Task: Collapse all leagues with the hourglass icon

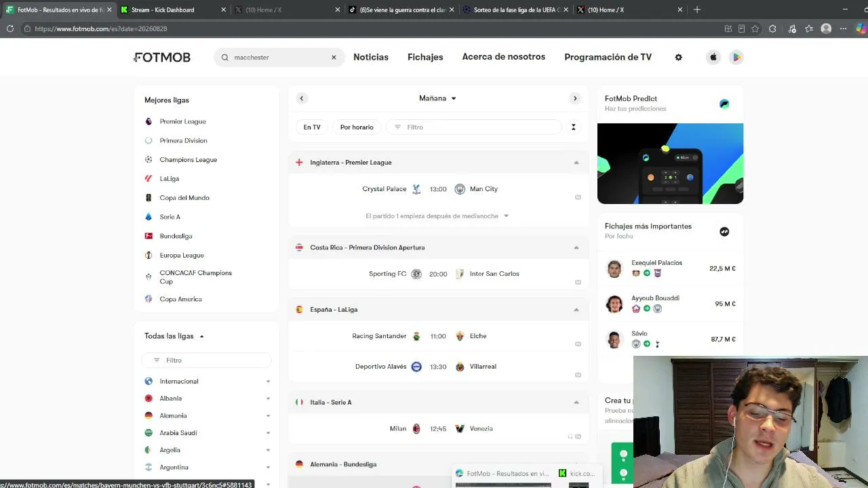Action: [573, 127]
